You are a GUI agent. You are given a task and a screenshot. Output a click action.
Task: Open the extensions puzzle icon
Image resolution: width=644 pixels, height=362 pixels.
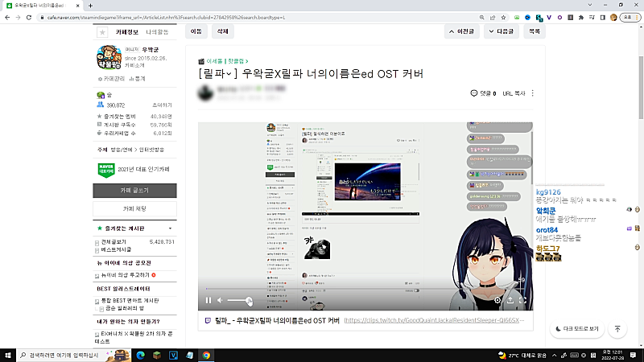[581, 17]
